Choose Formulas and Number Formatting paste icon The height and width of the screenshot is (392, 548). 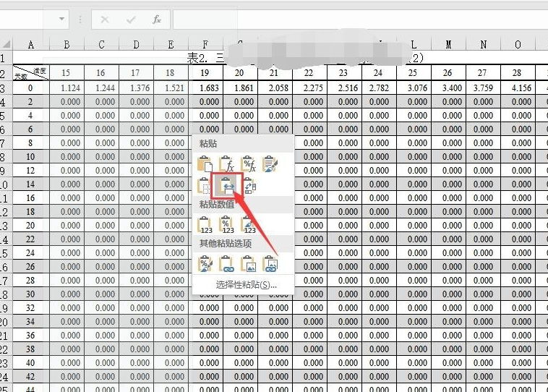[x=248, y=164]
